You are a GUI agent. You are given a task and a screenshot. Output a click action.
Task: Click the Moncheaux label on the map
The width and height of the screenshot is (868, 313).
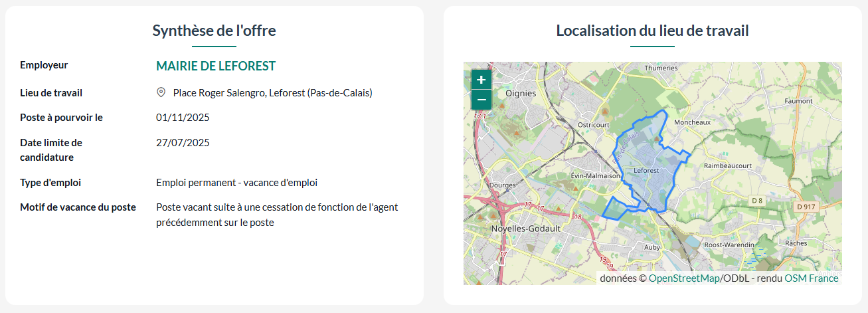click(x=692, y=122)
